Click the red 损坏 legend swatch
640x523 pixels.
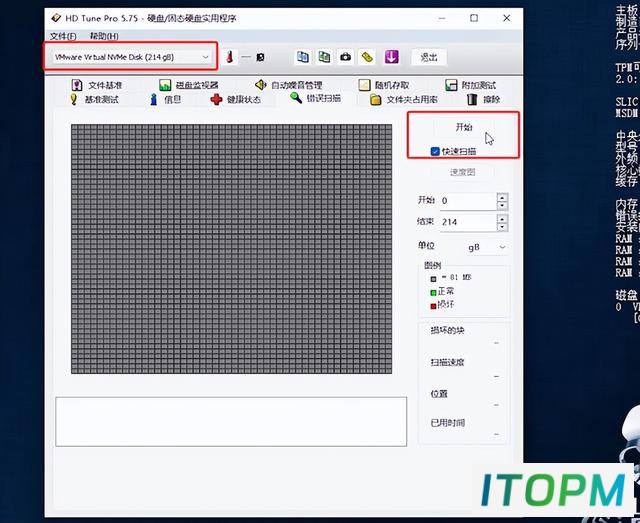pyautogui.click(x=433, y=306)
